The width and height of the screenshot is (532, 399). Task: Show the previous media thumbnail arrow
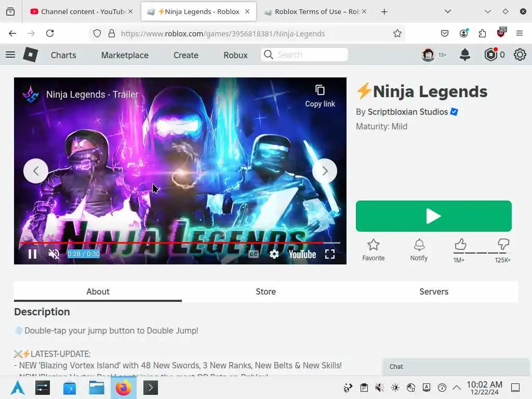click(x=36, y=171)
